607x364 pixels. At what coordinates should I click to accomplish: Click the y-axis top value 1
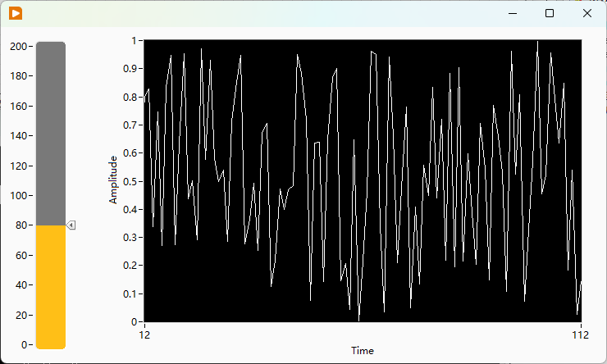point(134,41)
